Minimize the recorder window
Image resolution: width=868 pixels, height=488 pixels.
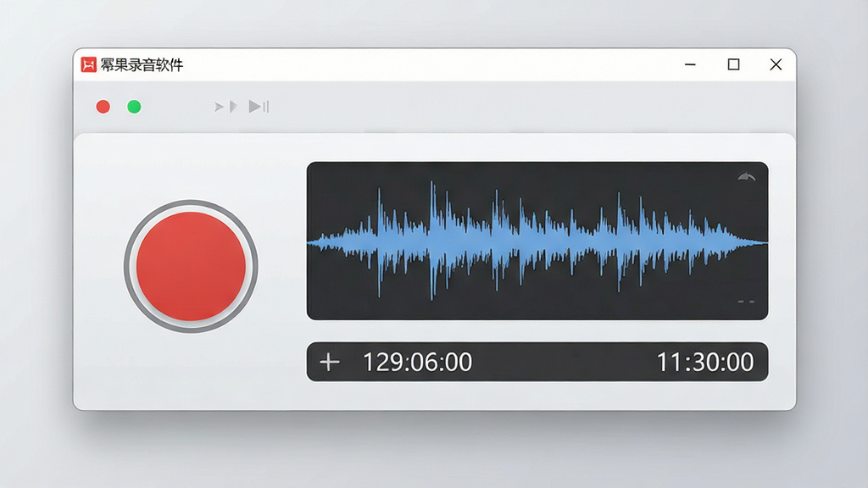pyautogui.click(x=690, y=64)
